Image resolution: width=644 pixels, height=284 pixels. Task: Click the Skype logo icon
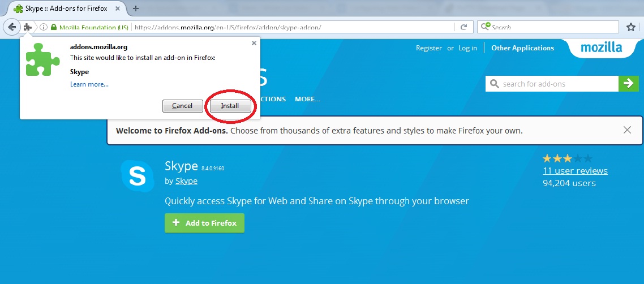[137, 176]
